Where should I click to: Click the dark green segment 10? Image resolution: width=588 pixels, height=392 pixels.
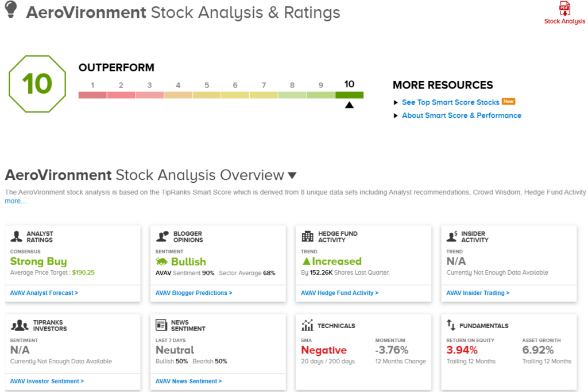349,95
